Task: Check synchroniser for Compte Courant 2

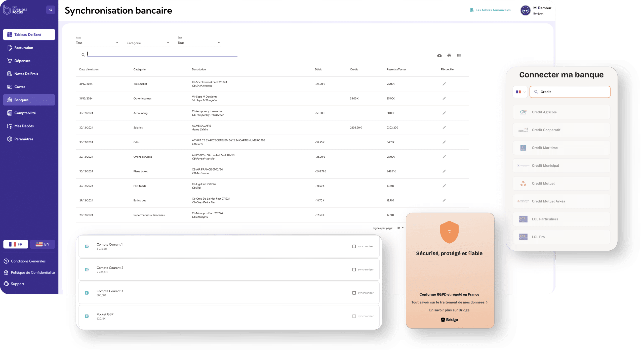Action: (354, 270)
